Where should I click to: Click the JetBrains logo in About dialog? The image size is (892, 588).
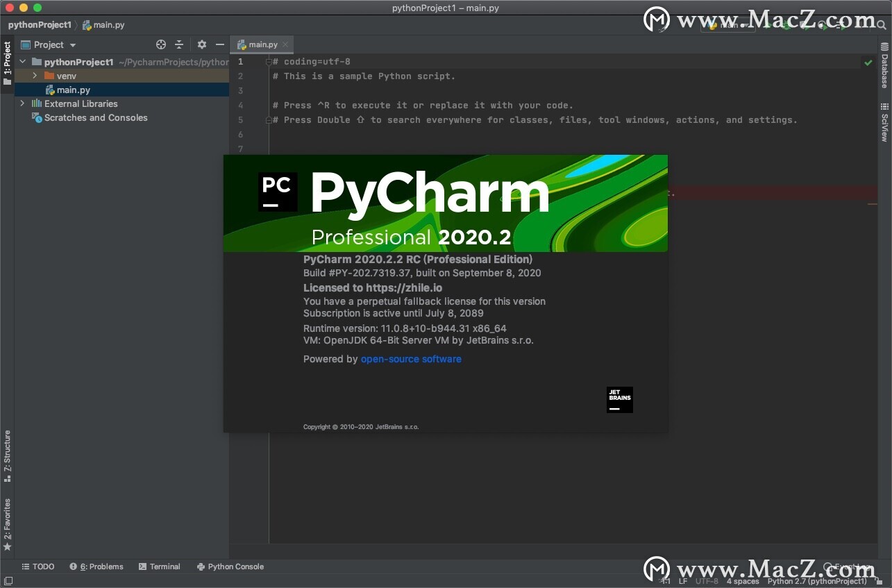pyautogui.click(x=620, y=400)
